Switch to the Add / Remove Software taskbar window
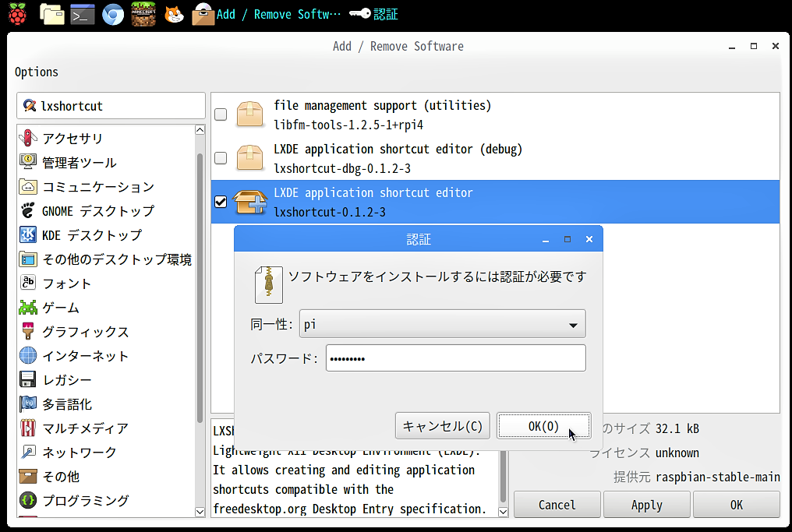 (x=266, y=14)
